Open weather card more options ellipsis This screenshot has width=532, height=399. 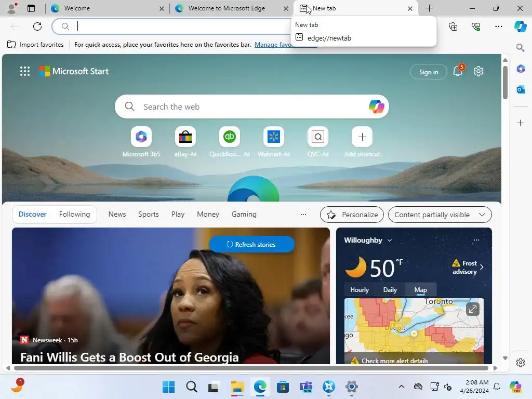pos(476,240)
